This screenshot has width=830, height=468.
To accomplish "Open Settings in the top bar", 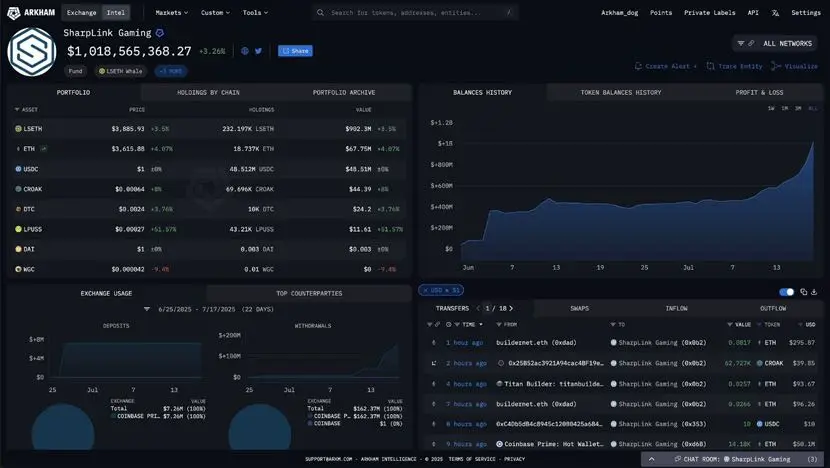I will click(806, 13).
